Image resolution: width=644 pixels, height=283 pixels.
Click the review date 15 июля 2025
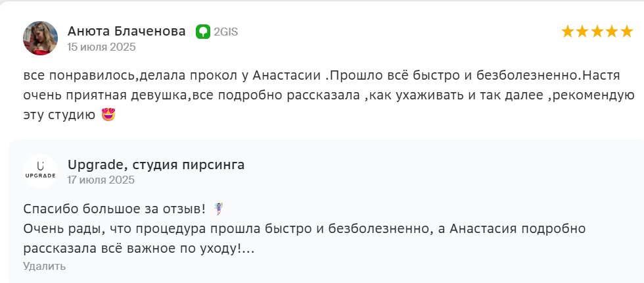[101, 47]
